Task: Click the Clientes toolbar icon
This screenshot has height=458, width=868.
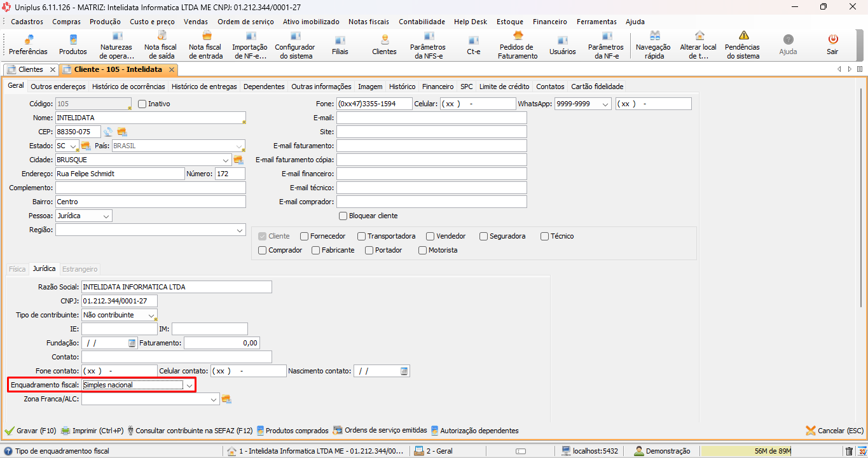Action: point(384,45)
